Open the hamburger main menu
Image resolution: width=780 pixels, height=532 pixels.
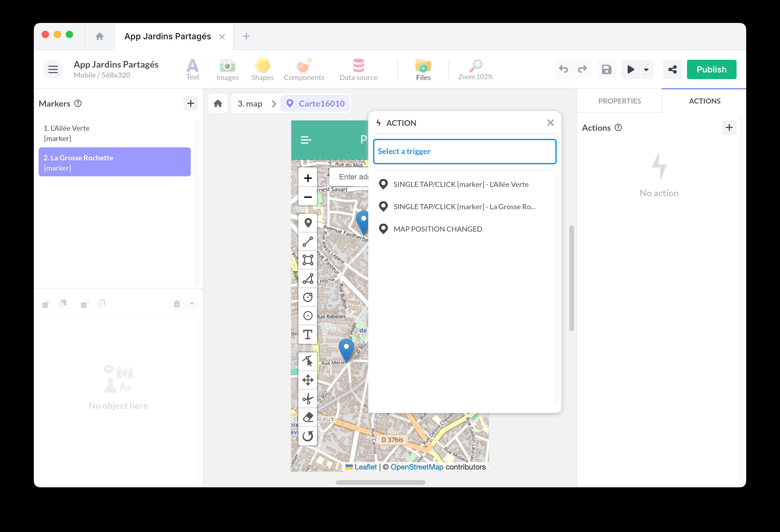(x=53, y=69)
